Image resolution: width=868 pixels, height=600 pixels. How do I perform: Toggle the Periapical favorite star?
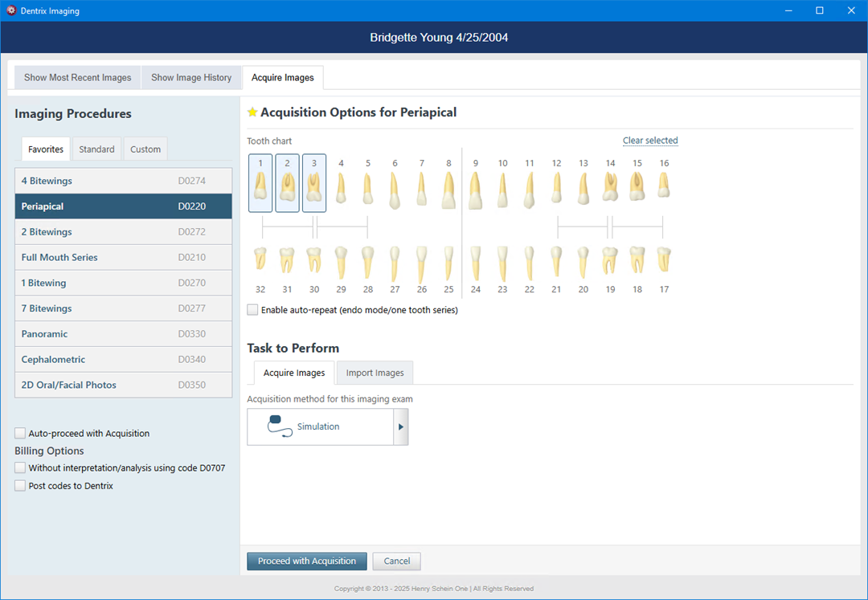pos(252,112)
